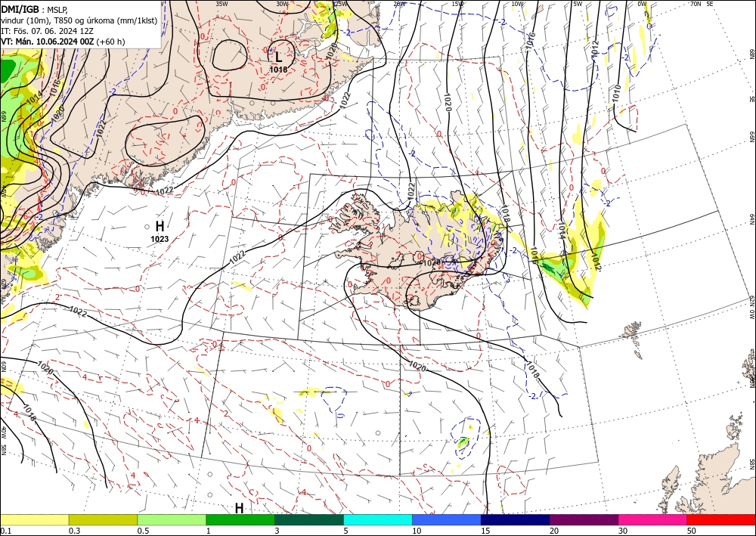This screenshot has height=536, width=756.
Task: Click the '5W' longitude label at top
Action: pos(578,4)
